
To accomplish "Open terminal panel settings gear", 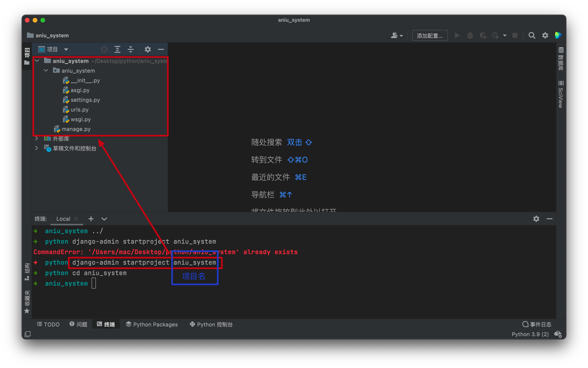I will 536,219.
